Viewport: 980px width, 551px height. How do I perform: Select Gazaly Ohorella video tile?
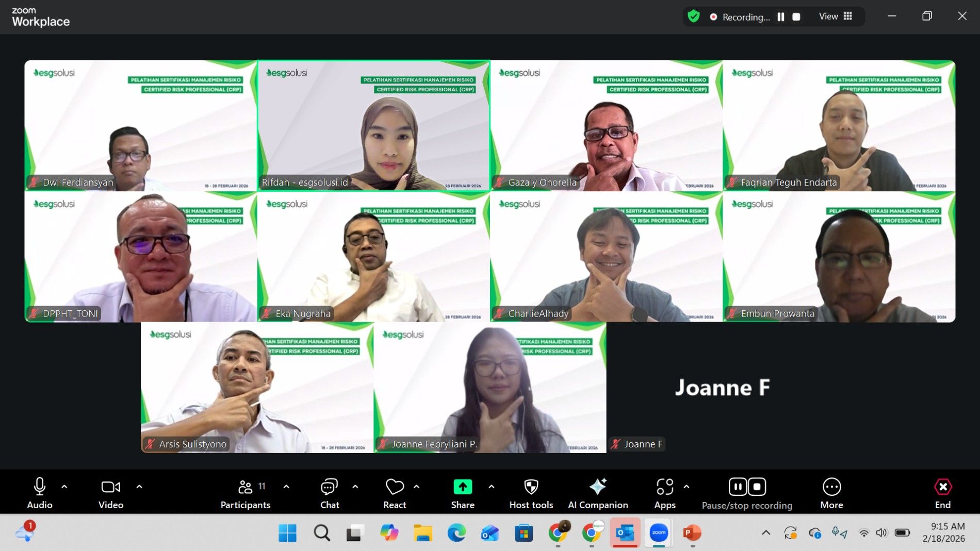click(606, 126)
